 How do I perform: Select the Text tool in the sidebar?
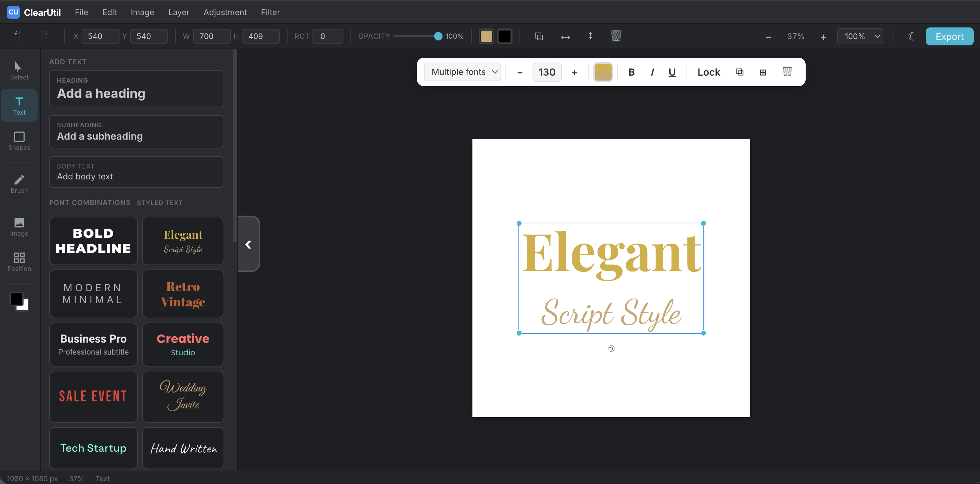point(19,106)
